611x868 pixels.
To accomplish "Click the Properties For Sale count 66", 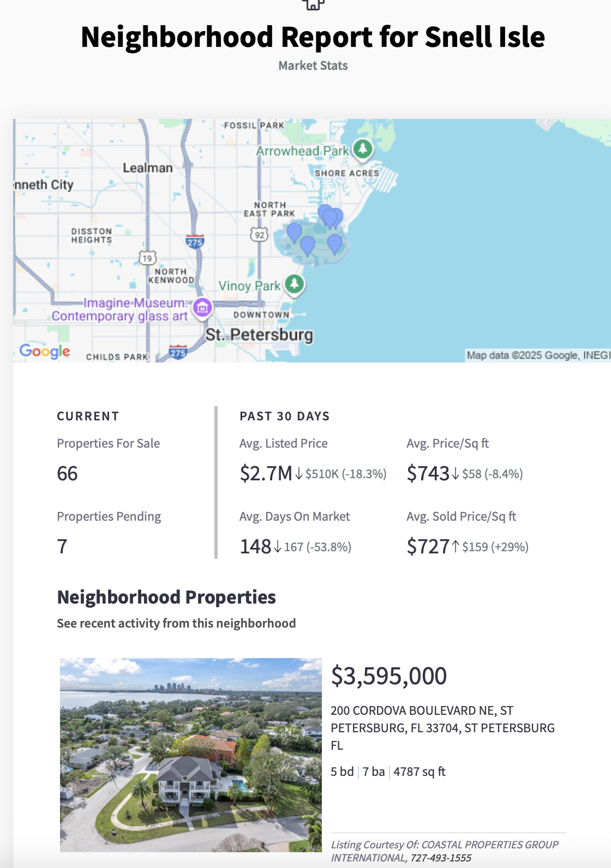I will [67, 473].
